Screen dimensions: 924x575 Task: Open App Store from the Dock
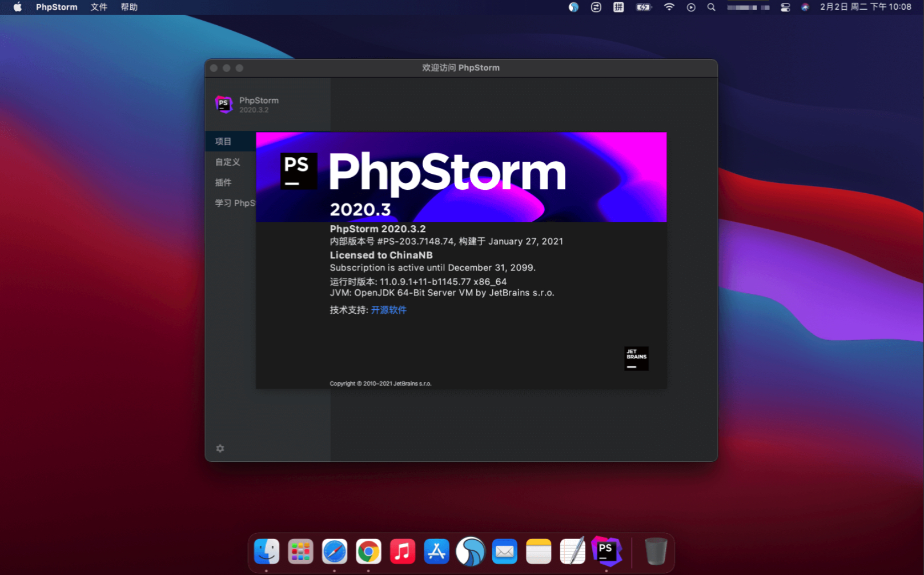click(x=436, y=552)
